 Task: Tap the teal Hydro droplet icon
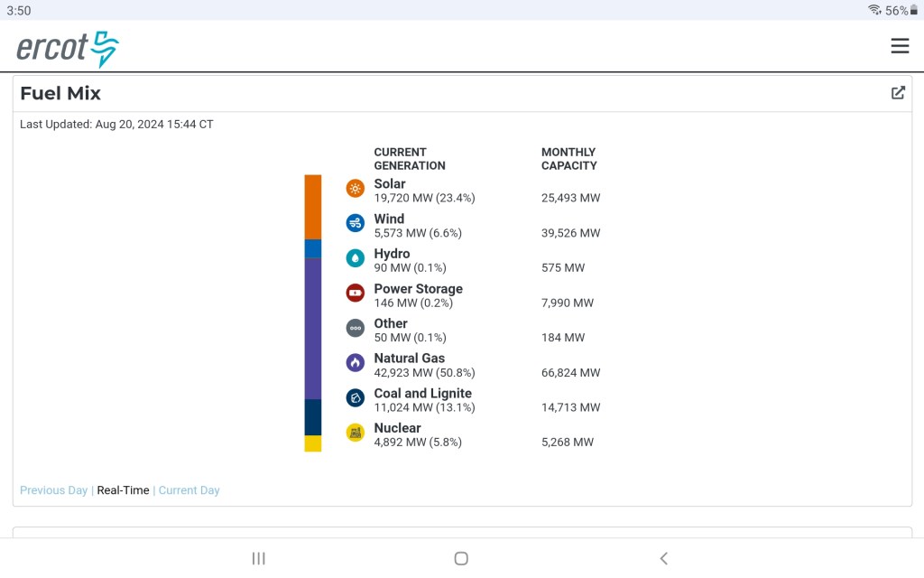click(x=356, y=258)
